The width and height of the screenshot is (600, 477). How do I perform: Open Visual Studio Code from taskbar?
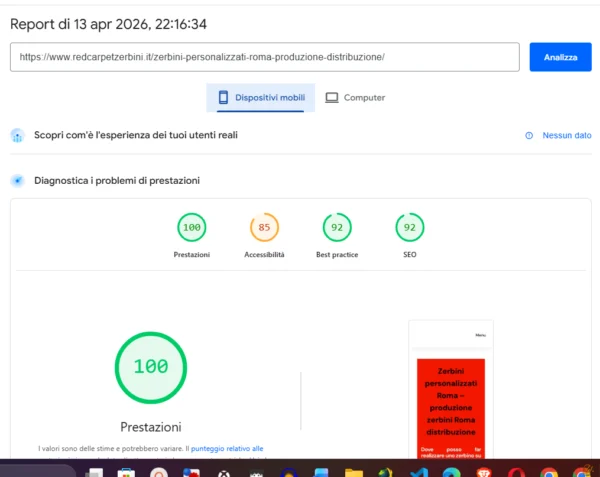click(x=419, y=473)
